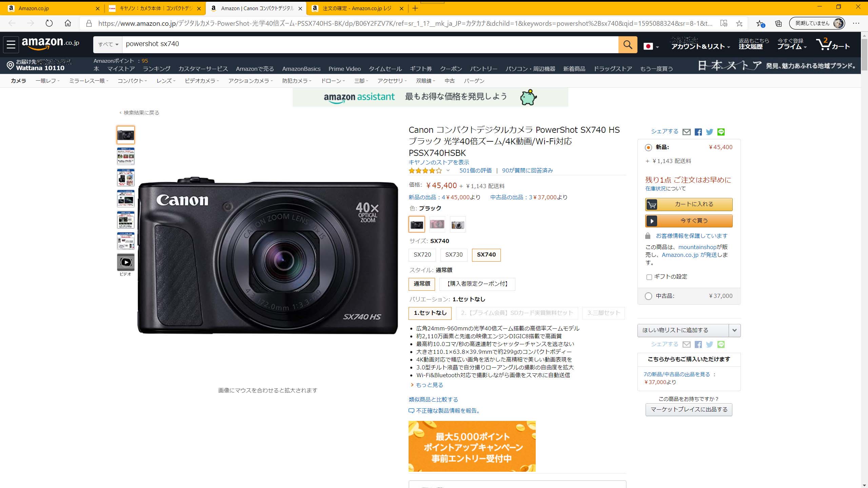Share on LINE icon at top
868x488 pixels.
[x=721, y=132]
